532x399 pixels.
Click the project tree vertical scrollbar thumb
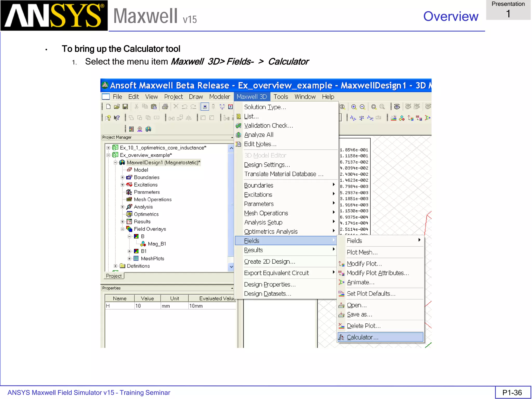click(231, 205)
